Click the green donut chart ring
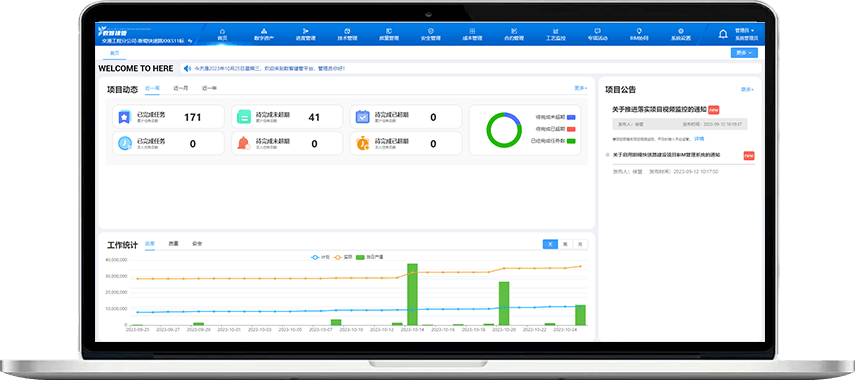Viewport: 855px width, 380px height. click(504, 130)
